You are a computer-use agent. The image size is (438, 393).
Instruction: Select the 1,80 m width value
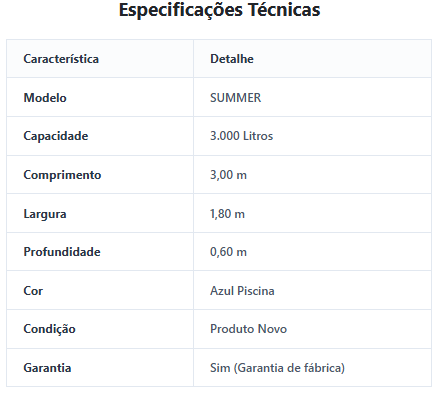(227, 214)
